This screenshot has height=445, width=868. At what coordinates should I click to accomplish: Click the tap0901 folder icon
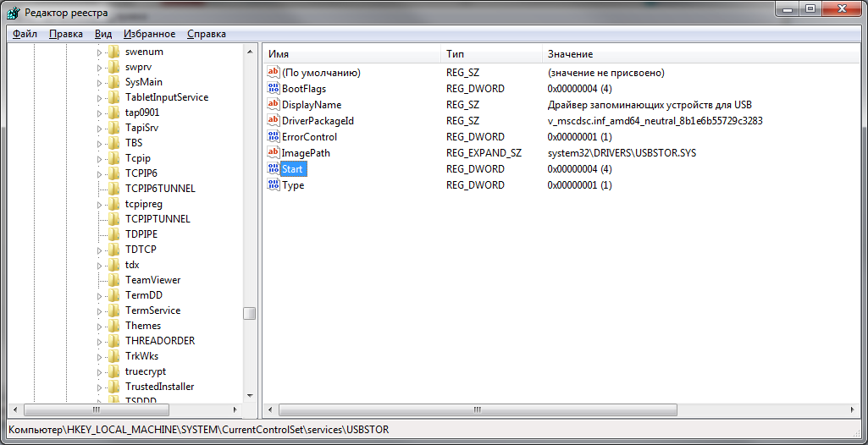pyautogui.click(x=114, y=113)
